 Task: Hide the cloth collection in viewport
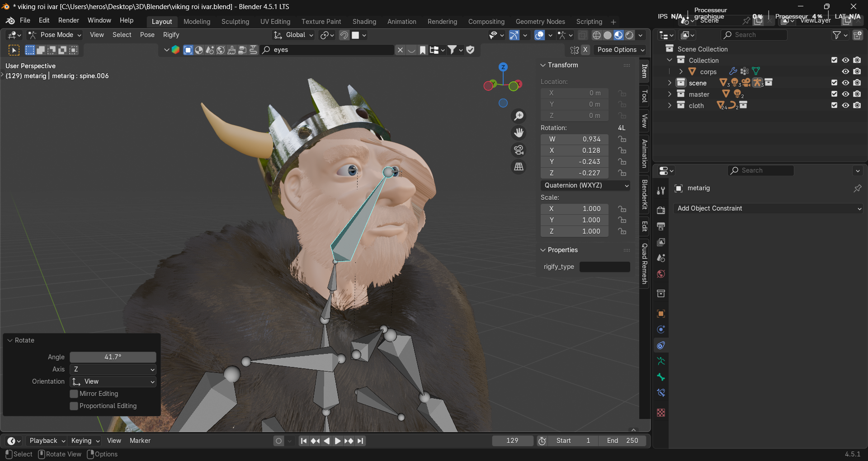pyautogui.click(x=845, y=105)
